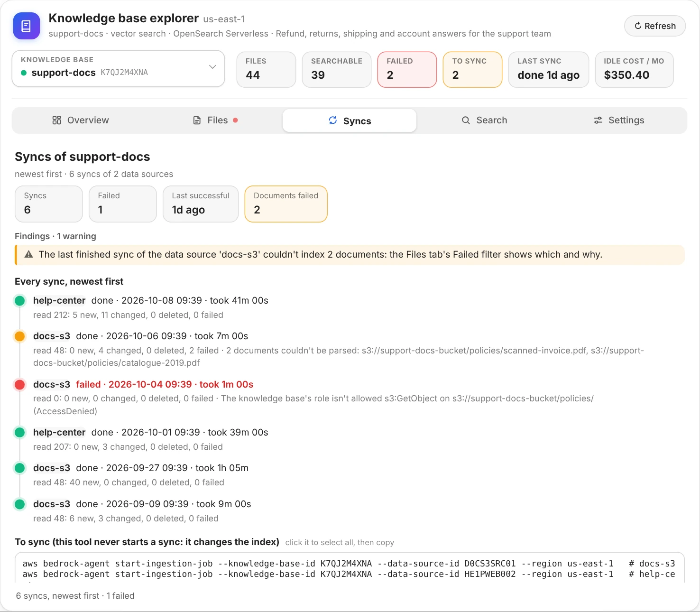Click the 'failed · 2026-10-04 09:39 · took 1m 00s' text
The image size is (700, 612).
coord(165,385)
